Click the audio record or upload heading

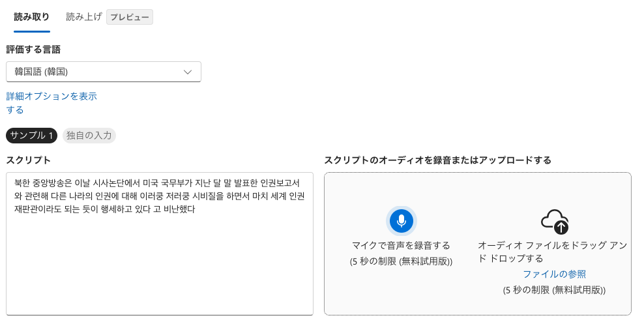click(x=437, y=160)
